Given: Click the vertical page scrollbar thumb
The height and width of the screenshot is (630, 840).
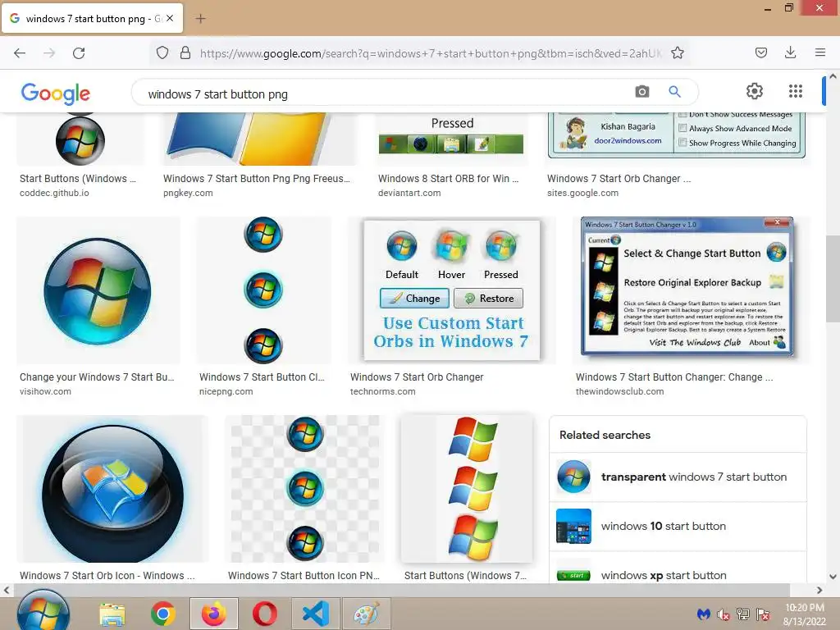Looking at the screenshot, I should pos(833,279).
